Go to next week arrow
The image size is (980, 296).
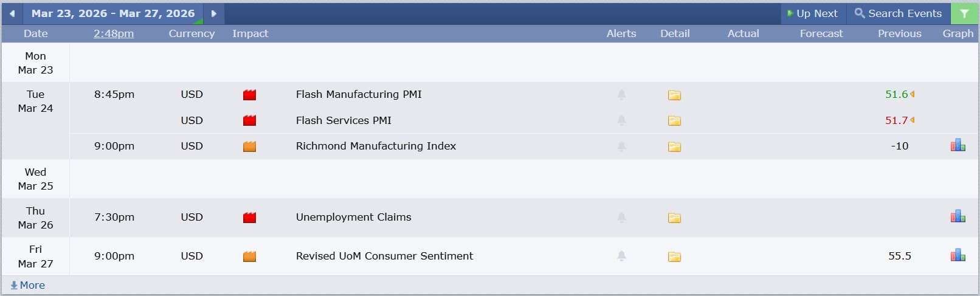coord(213,13)
